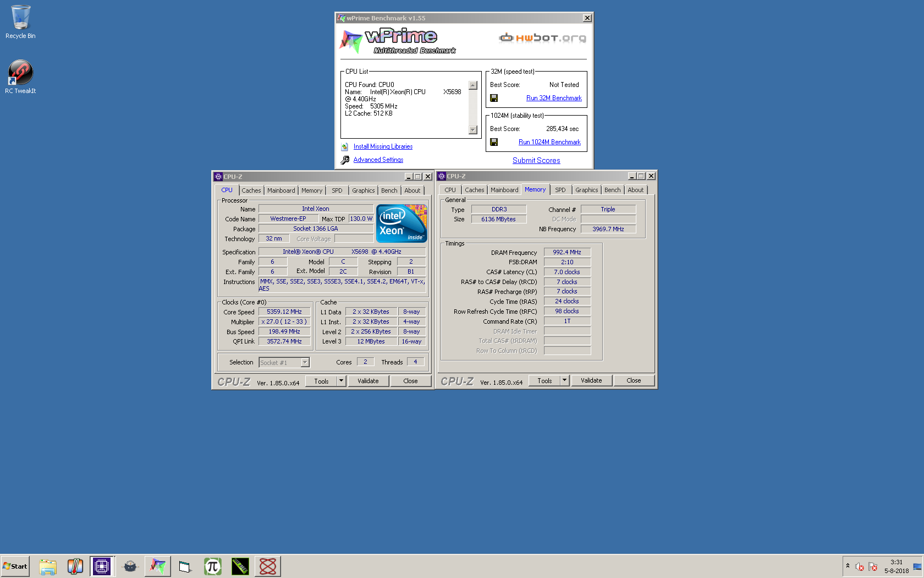The width and height of the screenshot is (924, 578).
Task: Switch to Bench tab in right CPU-Z
Action: 613,190
